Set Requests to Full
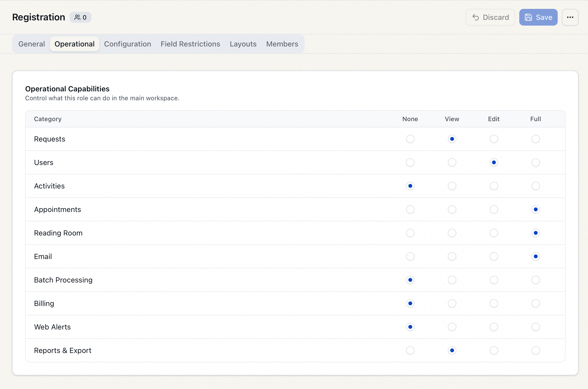Viewport: 588px width, 389px height. [x=536, y=139]
